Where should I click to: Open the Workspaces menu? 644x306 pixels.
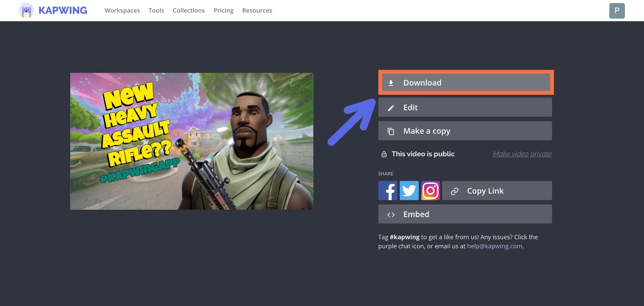coord(122,10)
